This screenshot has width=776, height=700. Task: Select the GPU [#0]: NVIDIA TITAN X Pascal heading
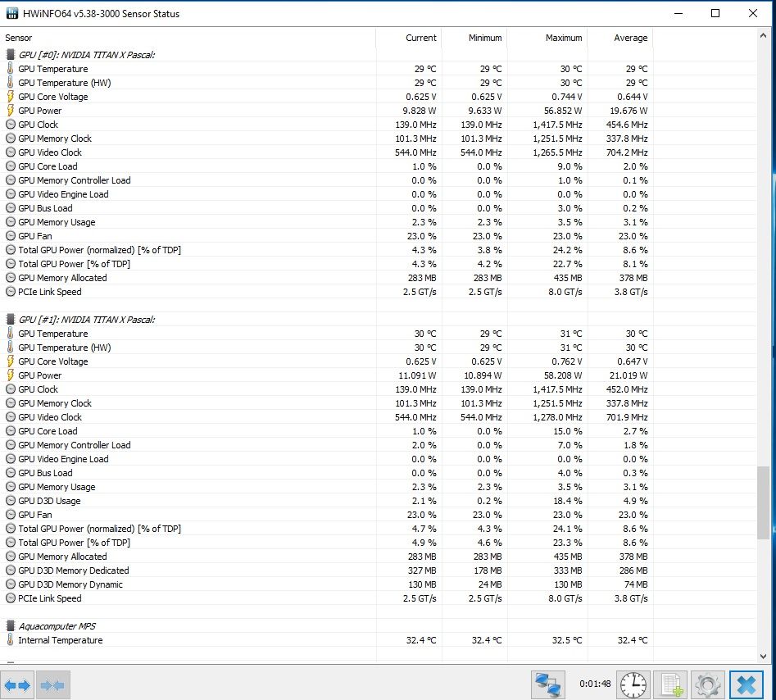click(x=87, y=55)
